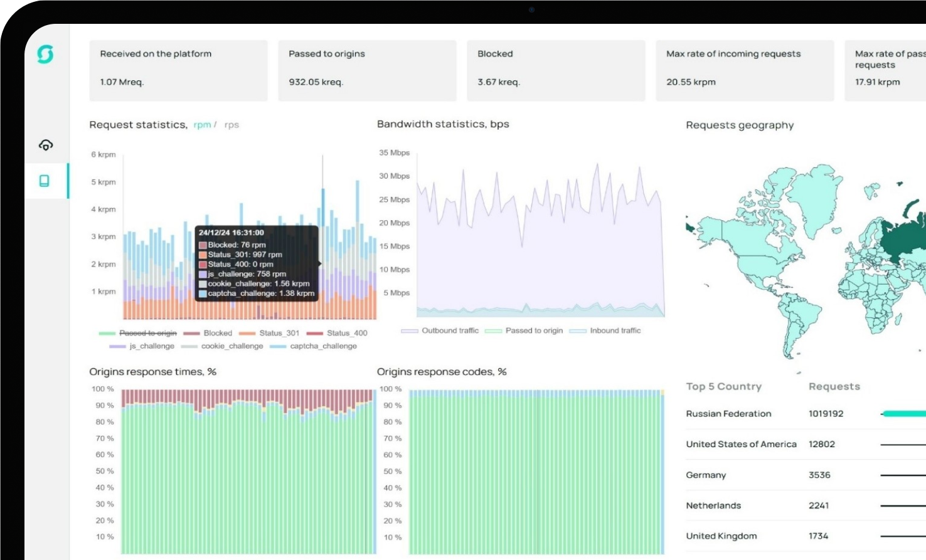Select the active book/report sidebar icon
The image size is (926, 560).
pos(45,181)
